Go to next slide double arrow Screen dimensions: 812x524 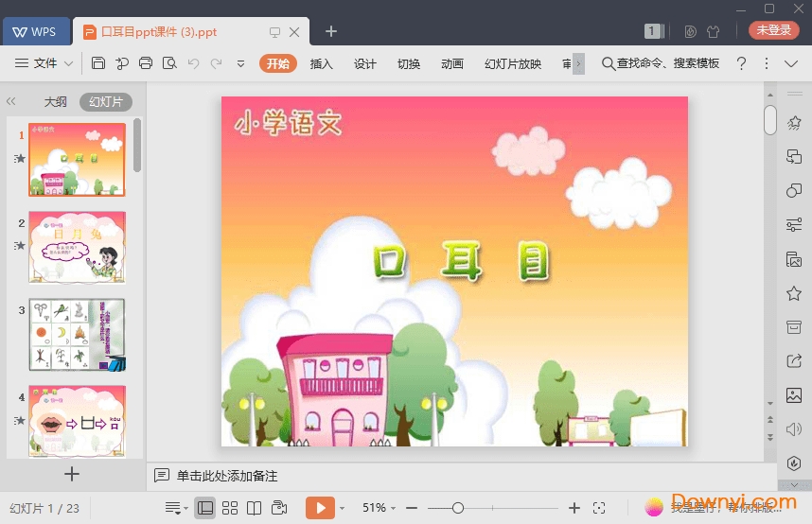pos(770,437)
